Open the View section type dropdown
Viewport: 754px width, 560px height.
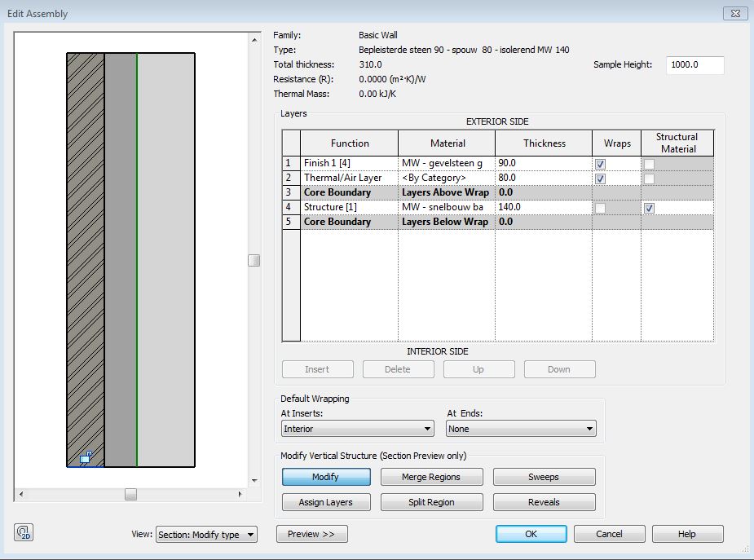(206, 535)
